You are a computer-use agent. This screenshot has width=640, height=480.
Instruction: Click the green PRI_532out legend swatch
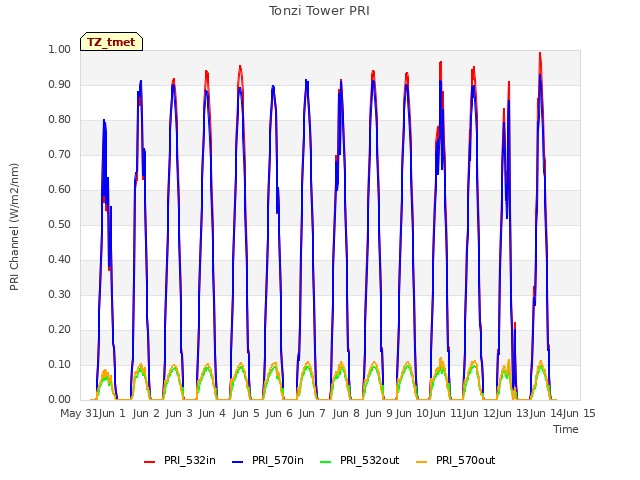point(326,462)
